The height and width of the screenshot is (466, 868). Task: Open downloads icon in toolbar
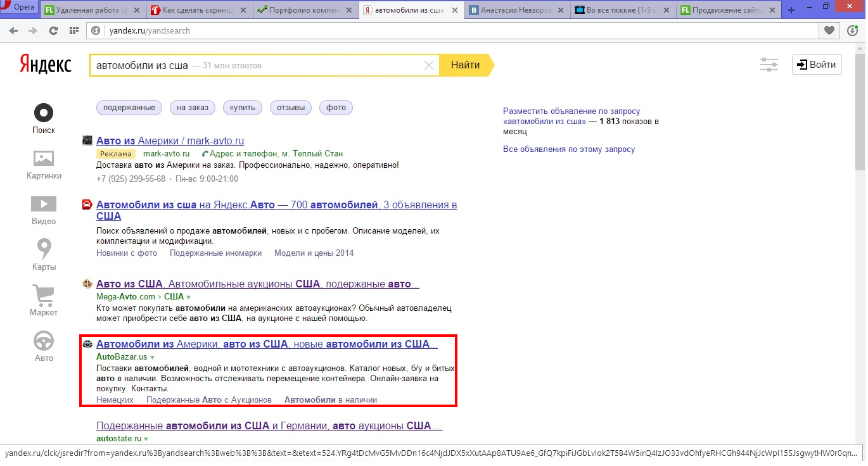pyautogui.click(x=853, y=30)
